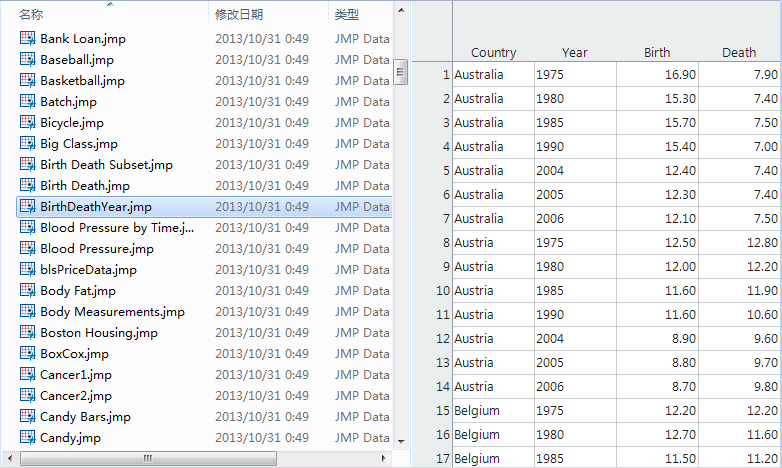The height and width of the screenshot is (468, 782).
Task: Select the file name Candy Bars.jmp
Action: [x=85, y=416]
